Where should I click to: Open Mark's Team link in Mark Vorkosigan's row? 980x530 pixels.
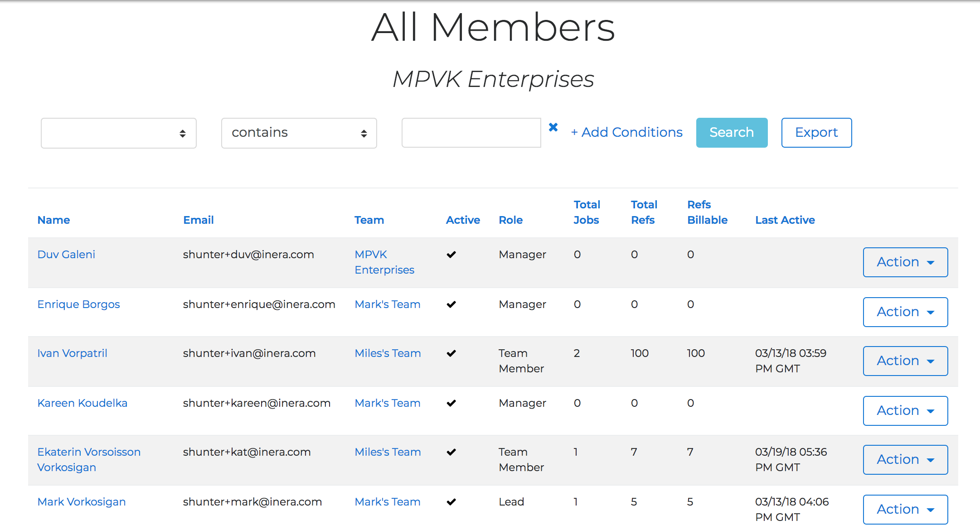[x=388, y=502]
